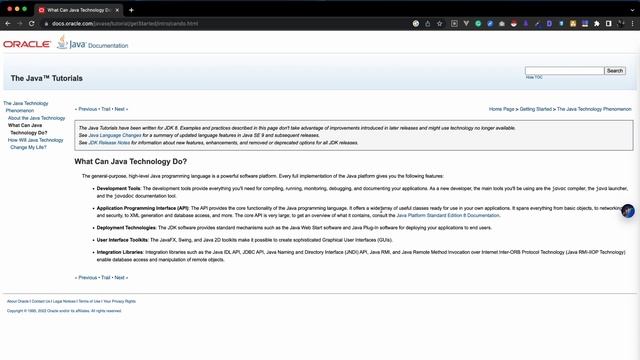The height and width of the screenshot is (360, 640).
Task: Click Getting Started breadcrumb link
Action: click(x=536, y=109)
